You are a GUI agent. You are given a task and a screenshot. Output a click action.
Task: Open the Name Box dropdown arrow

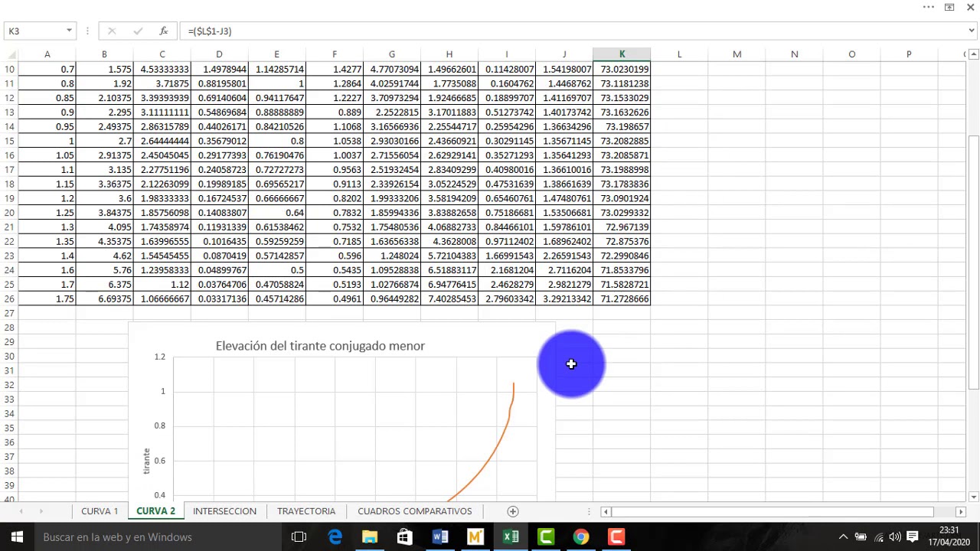click(x=69, y=31)
